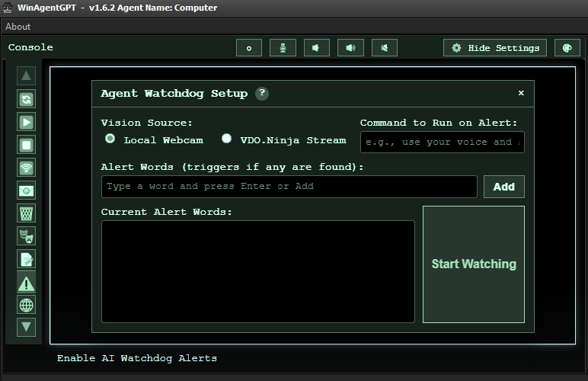Click the play icon in the sidebar

26,122
